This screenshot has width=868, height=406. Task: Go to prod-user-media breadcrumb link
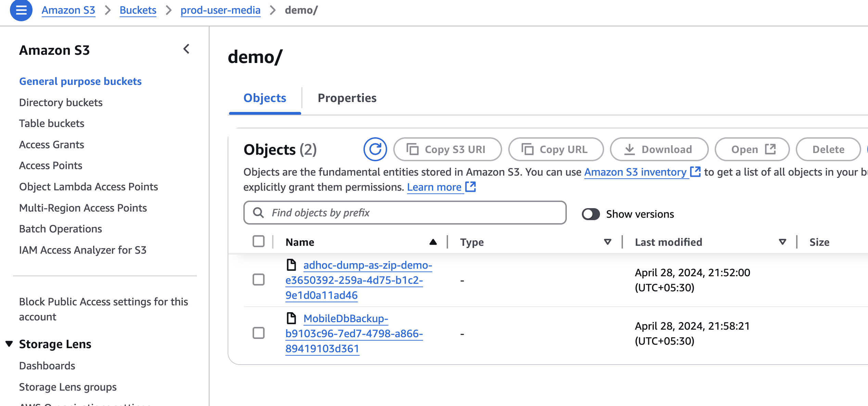point(220,10)
